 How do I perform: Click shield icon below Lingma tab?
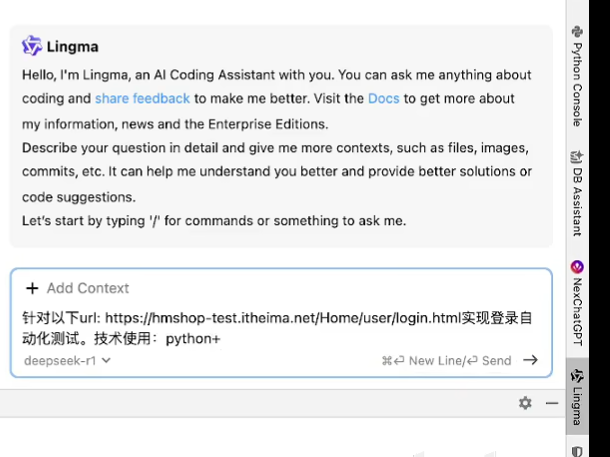(x=577, y=449)
